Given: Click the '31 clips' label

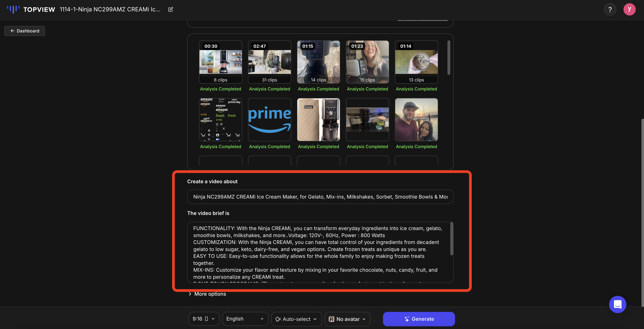Looking at the screenshot, I should [x=269, y=80].
